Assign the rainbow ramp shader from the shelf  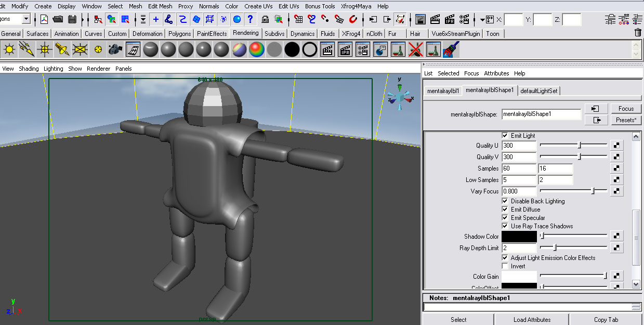click(x=256, y=50)
